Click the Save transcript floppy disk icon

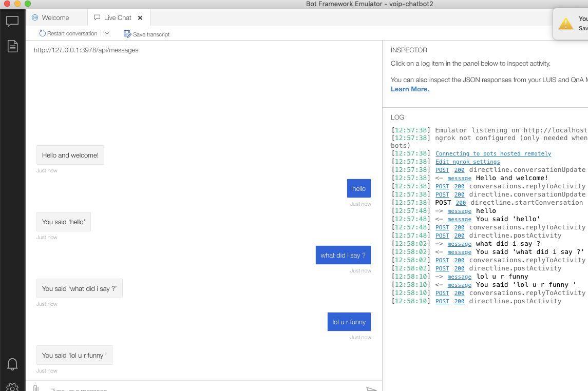tap(126, 34)
